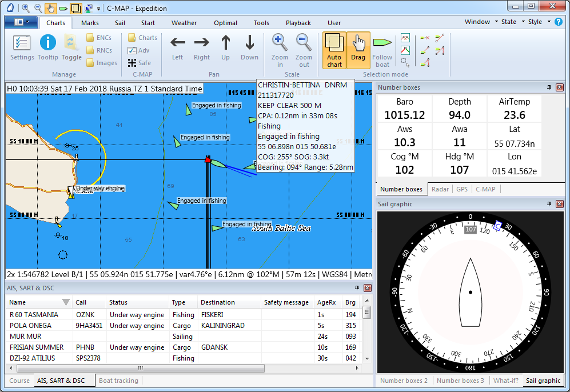The image size is (570, 392).
Task: Click the Depth 94.0 number box
Action: coord(460,109)
